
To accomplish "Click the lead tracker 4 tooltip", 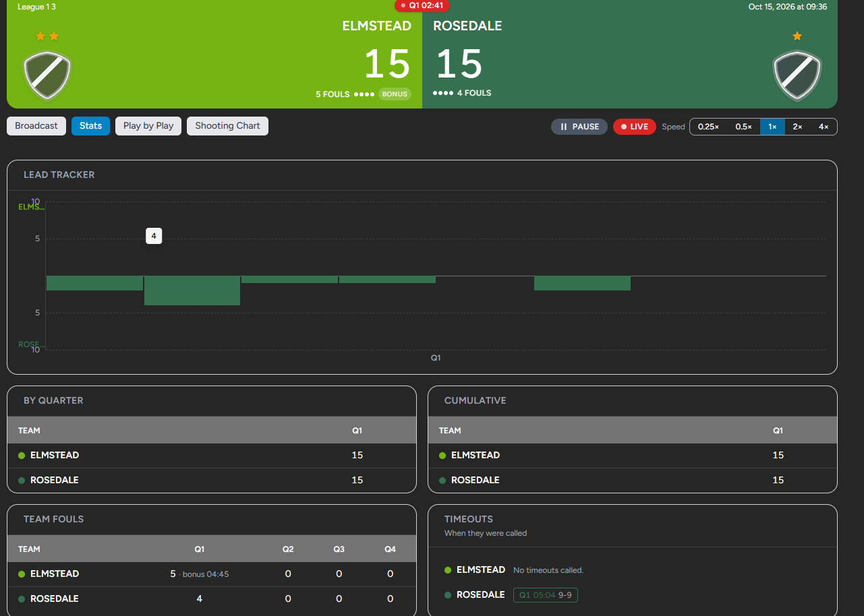I will coord(154,236).
